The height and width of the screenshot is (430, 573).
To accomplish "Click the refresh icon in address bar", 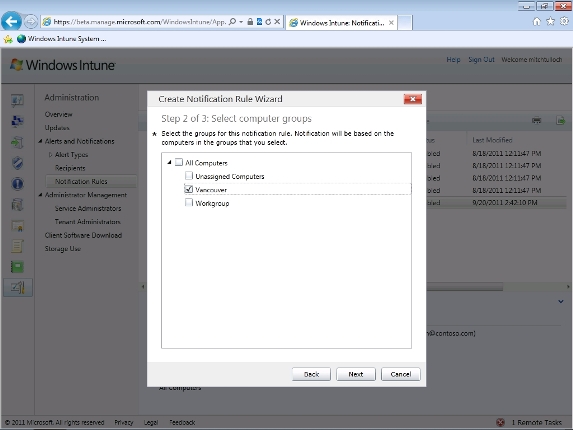I will click(x=268, y=22).
